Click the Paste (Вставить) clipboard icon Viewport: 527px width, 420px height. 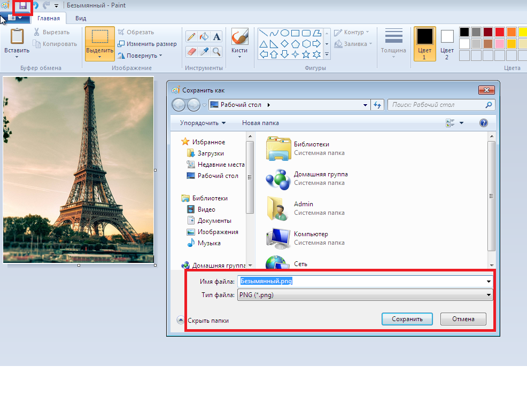[17, 36]
